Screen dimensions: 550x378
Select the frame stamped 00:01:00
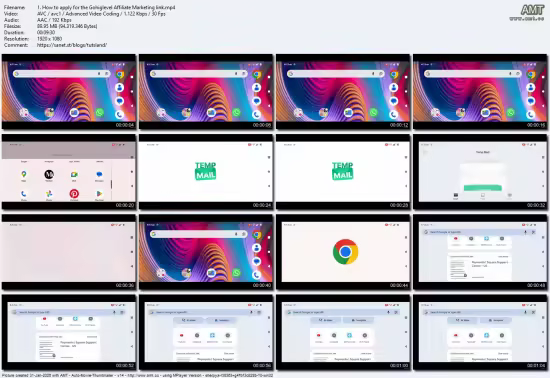point(343,332)
